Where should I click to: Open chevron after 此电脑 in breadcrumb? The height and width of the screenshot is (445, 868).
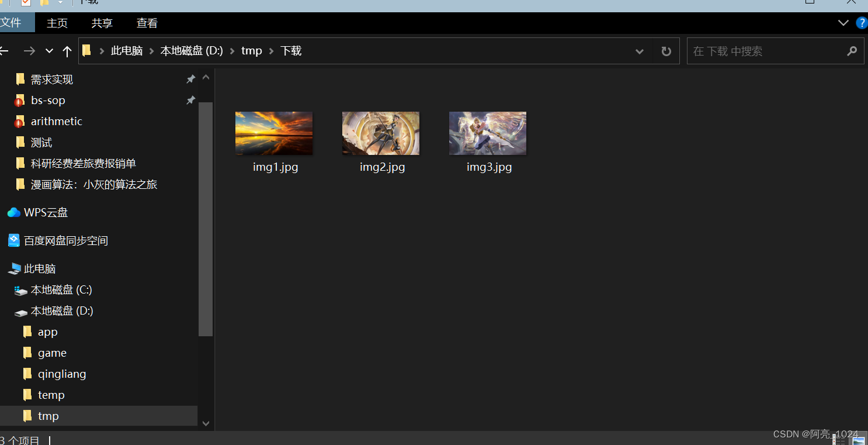pos(151,51)
